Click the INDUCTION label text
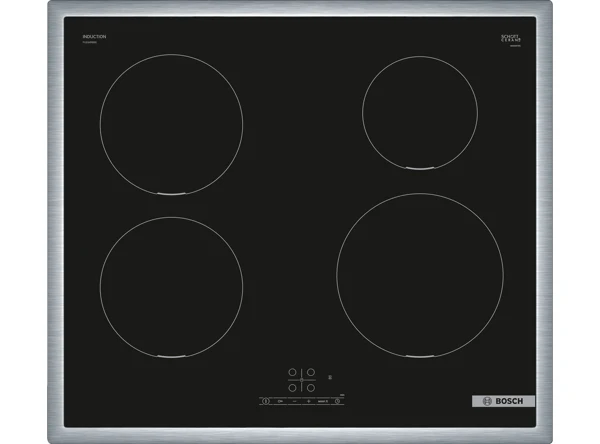The width and height of the screenshot is (600, 444). pyautogui.click(x=94, y=37)
